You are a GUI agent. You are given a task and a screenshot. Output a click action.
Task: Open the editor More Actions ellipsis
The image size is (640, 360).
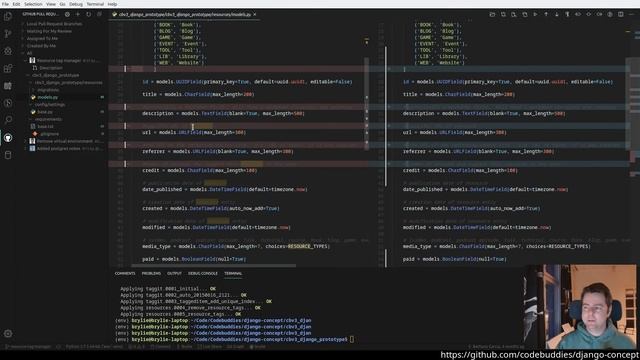click(x=631, y=14)
